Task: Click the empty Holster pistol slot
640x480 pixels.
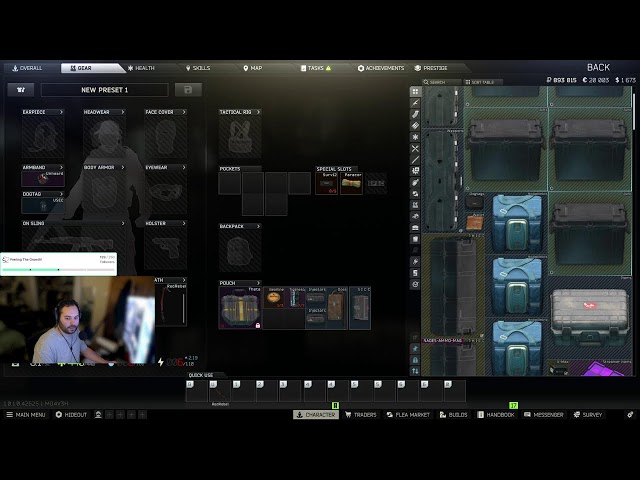Action: tap(166, 248)
